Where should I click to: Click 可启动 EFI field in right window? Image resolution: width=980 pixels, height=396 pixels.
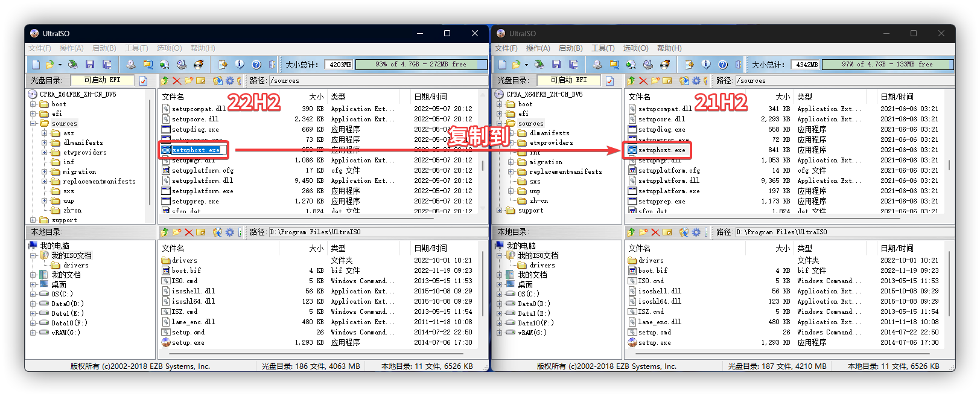pyautogui.click(x=570, y=80)
